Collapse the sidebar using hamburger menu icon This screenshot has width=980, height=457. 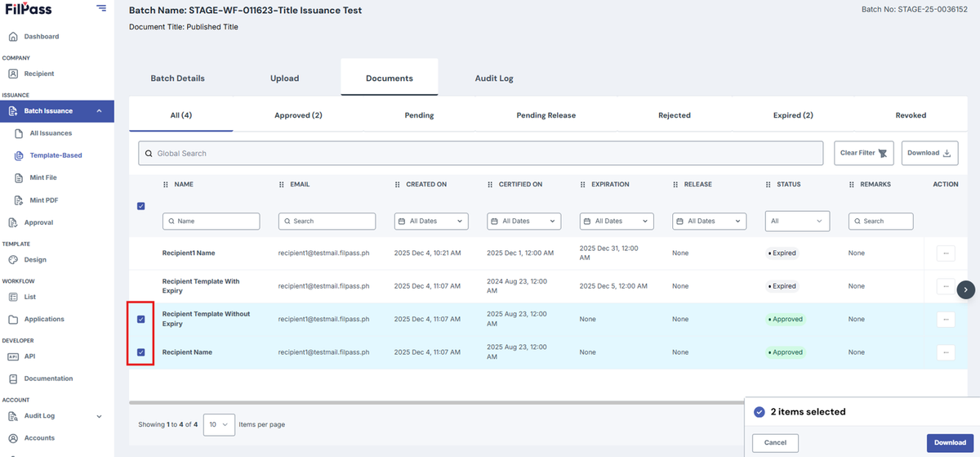click(x=100, y=8)
